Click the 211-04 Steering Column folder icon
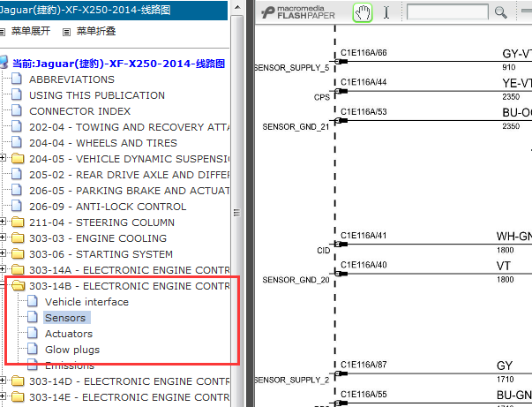 coord(18,222)
